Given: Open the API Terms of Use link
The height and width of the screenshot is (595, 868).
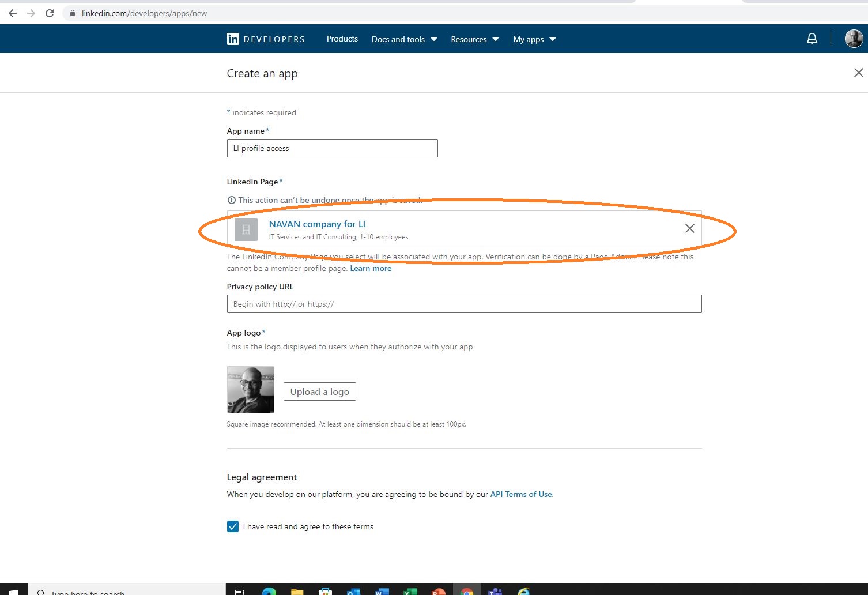Looking at the screenshot, I should 521,494.
